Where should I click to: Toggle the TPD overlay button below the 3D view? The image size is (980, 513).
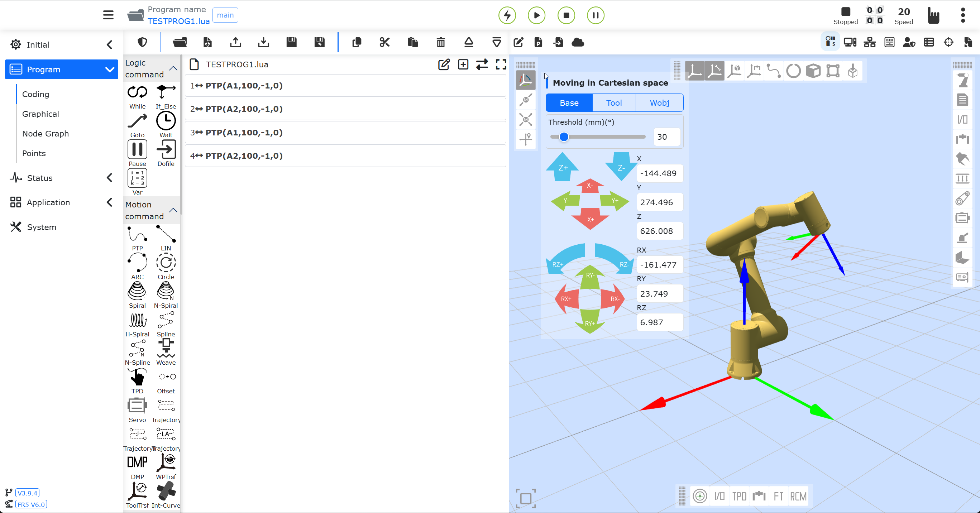[x=739, y=496]
